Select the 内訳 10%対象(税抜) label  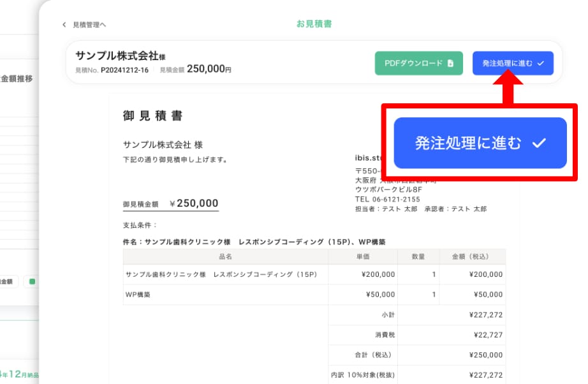[x=363, y=375]
